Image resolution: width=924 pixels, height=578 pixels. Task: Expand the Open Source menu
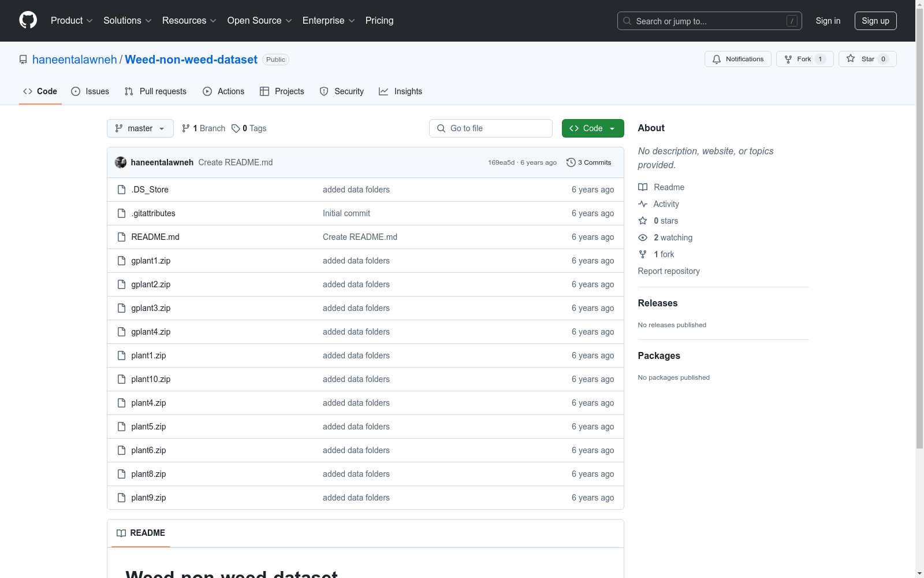pos(259,21)
